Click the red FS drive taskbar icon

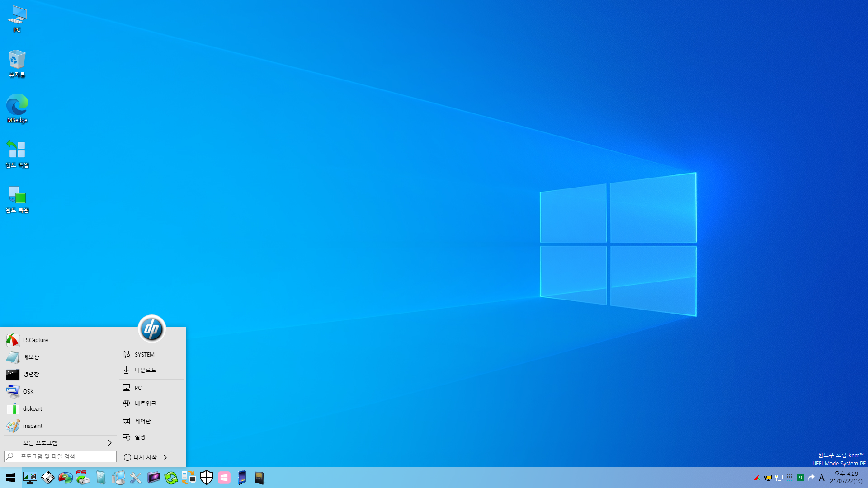pos(83,478)
